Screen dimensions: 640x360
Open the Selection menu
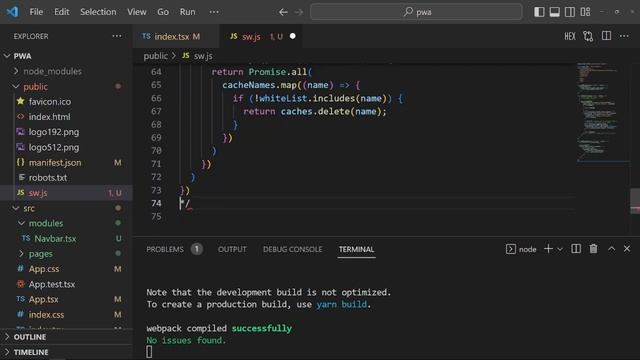click(x=98, y=12)
